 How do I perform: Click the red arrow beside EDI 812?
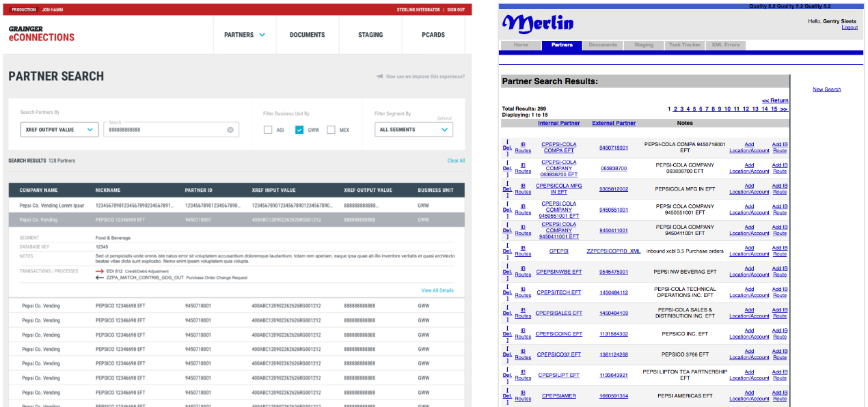[x=100, y=271]
